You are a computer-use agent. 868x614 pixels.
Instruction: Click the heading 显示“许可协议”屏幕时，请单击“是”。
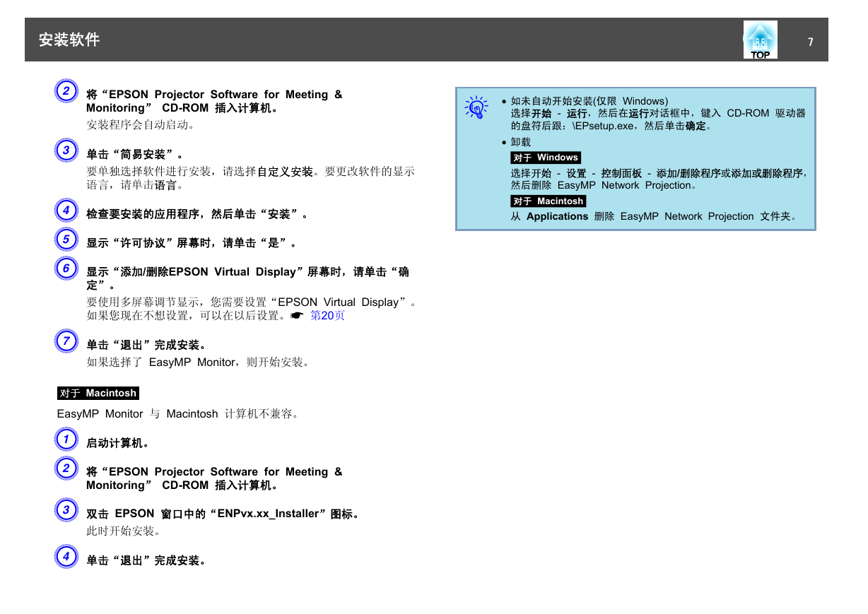tap(194, 242)
